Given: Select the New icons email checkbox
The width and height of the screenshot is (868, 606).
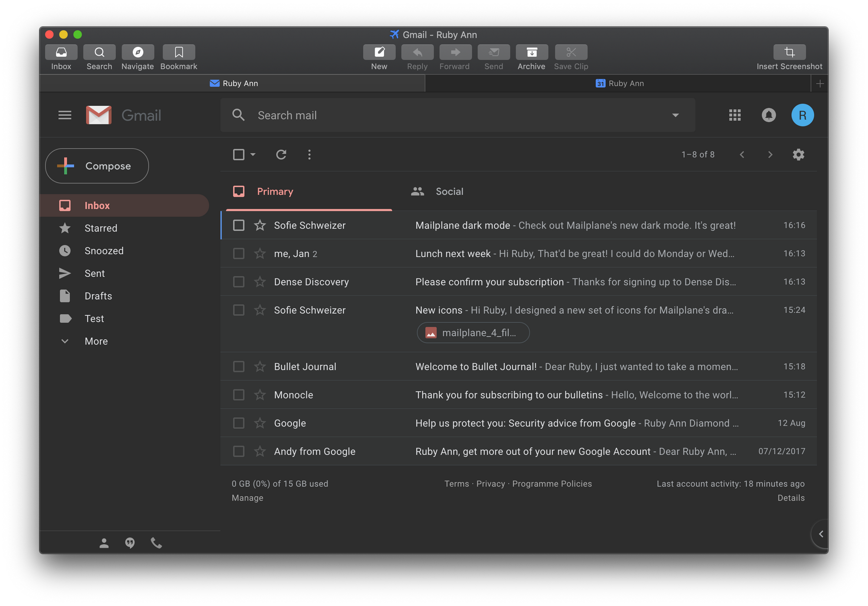Looking at the screenshot, I should (x=239, y=310).
